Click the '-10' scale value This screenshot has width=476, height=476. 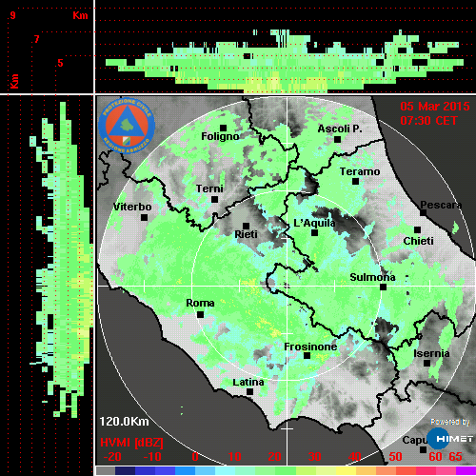(152, 457)
